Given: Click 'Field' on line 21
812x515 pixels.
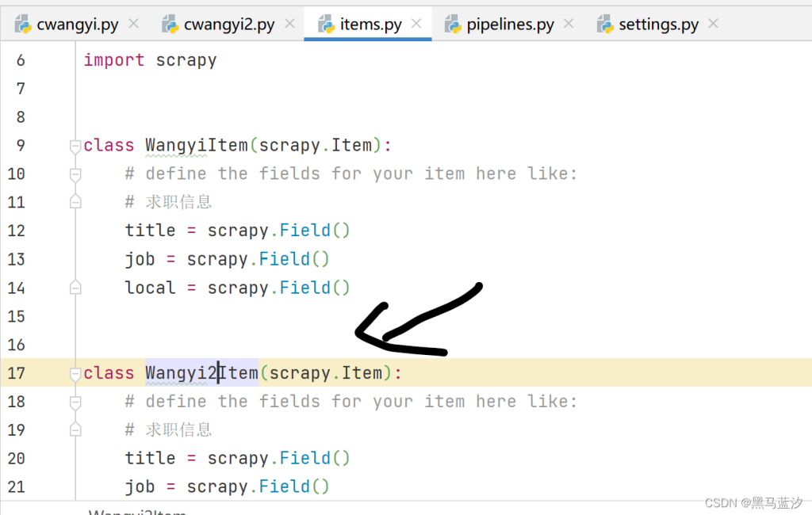Looking at the screenshot, I should pos(285,487).
